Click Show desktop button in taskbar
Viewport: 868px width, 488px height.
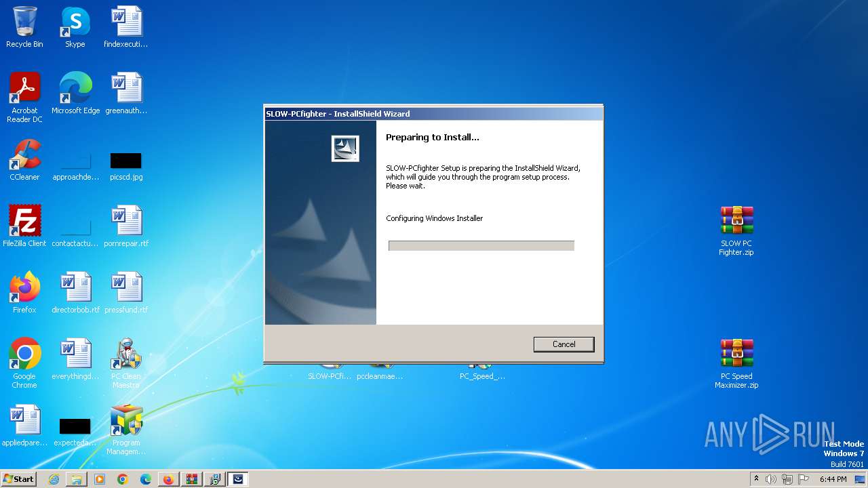861,479
